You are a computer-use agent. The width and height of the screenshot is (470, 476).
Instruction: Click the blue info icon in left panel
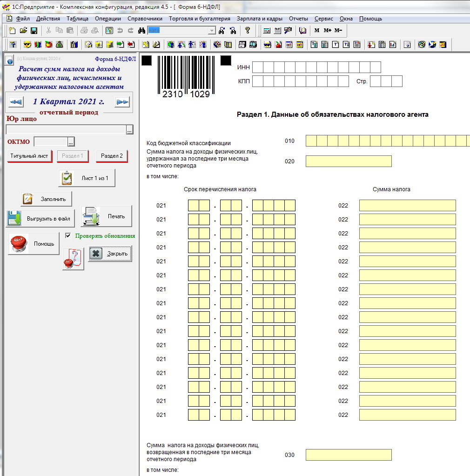(9, 60)
